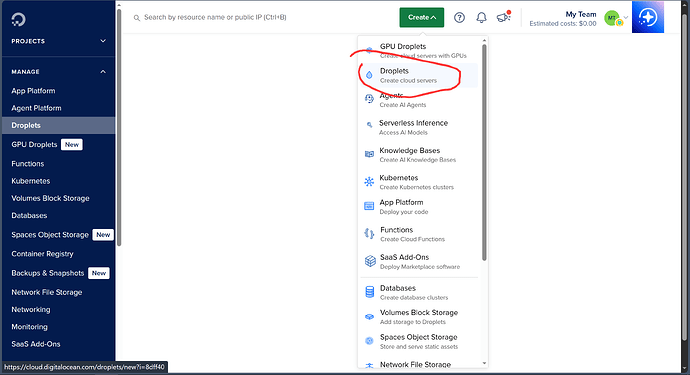Open Databases in sidebar
This screenshot has width=690, height=375.
click(29, 215)
